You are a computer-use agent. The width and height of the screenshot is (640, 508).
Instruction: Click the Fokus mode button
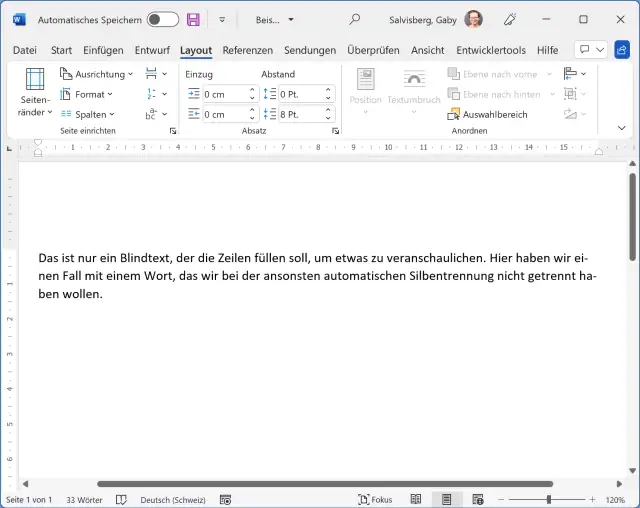coord(375,499)
